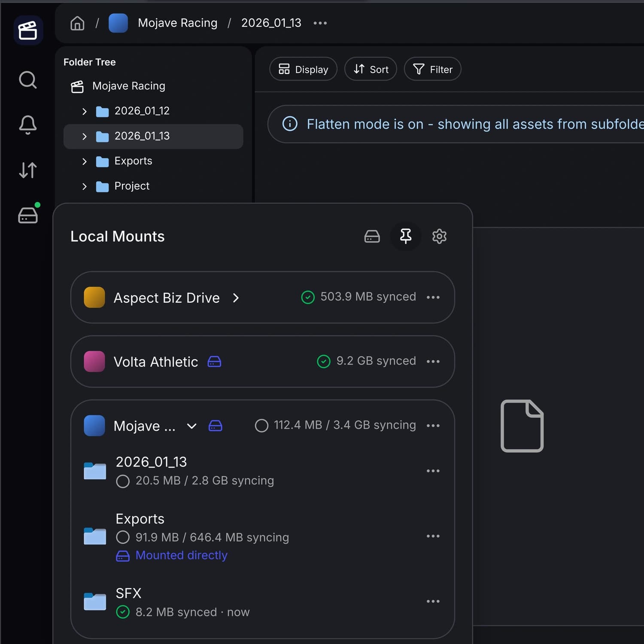Click the orange Aspect Biz Drive swatch
Screen dimensions: 644x644
pyautogui.click(x=94, y=298)
